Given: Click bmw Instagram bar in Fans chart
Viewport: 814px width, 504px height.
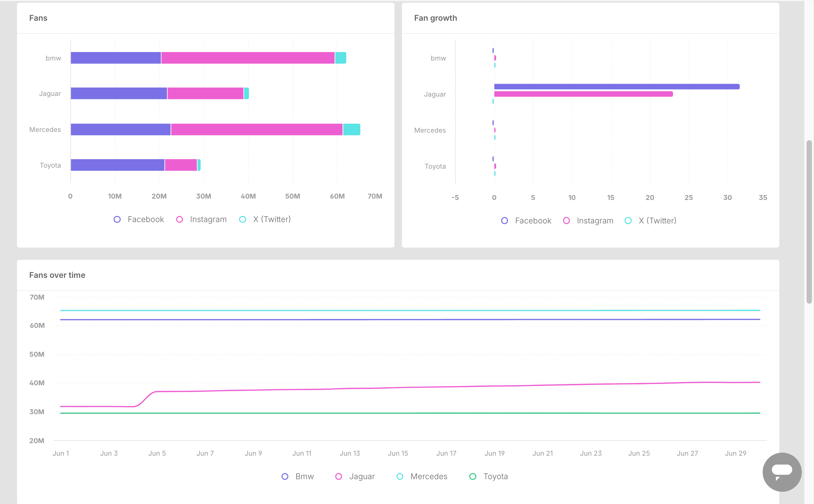Looking at the screenshot, I should click(248, 58).
